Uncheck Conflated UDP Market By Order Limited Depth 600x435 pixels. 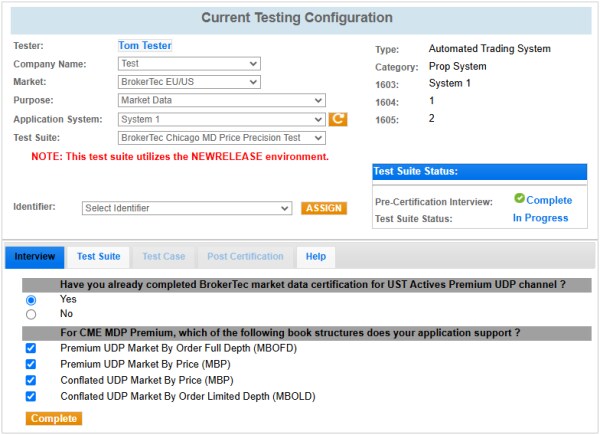pyautogui.click(x=31, y=396)
